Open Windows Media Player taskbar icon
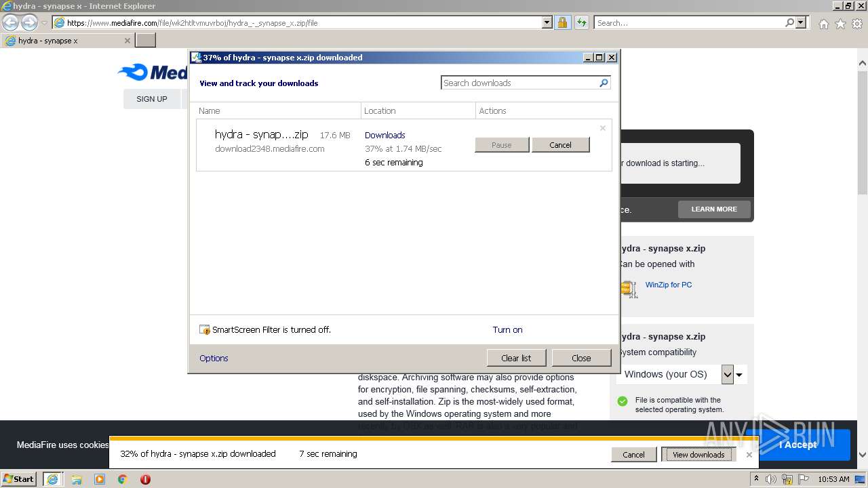This screenshot has width=868, height=488. coord(100,479)
